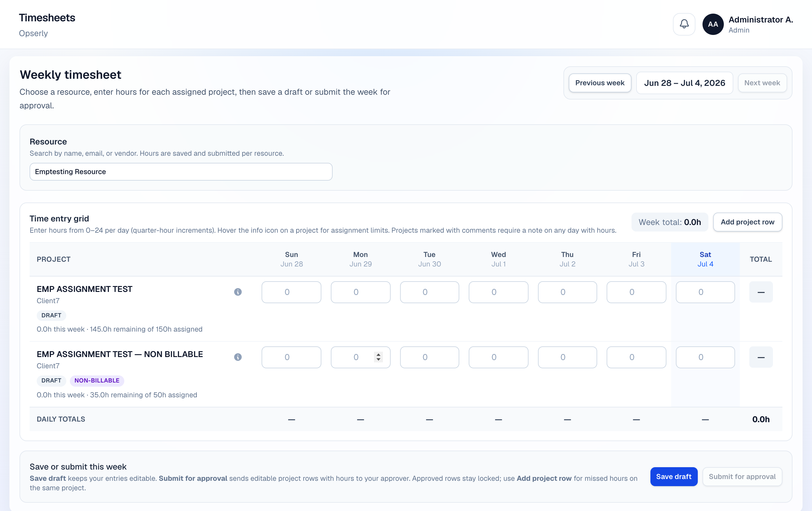The image size is (812, 511).
Task: Click the Save draft button
Action: [674, 477]
